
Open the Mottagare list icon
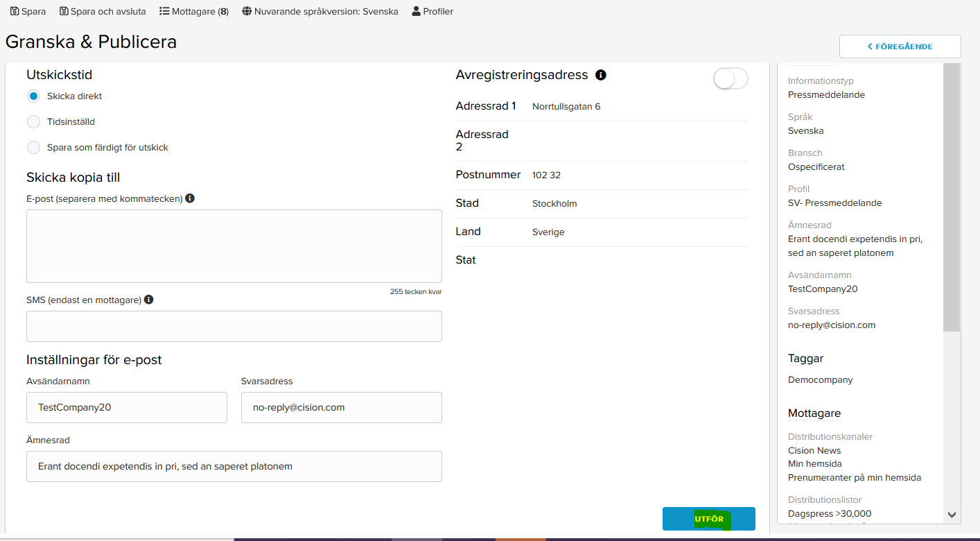click(164, 11)
